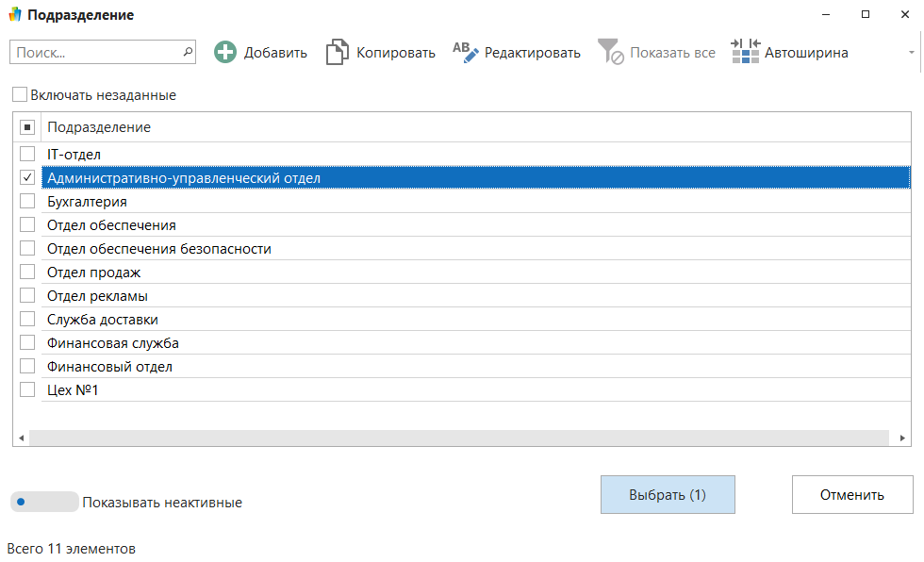Screen dimensions: 924x562
Task: Enable the 'Включать незаданные' checkbox
Action: pyautogui.click(x=20, y=95)
